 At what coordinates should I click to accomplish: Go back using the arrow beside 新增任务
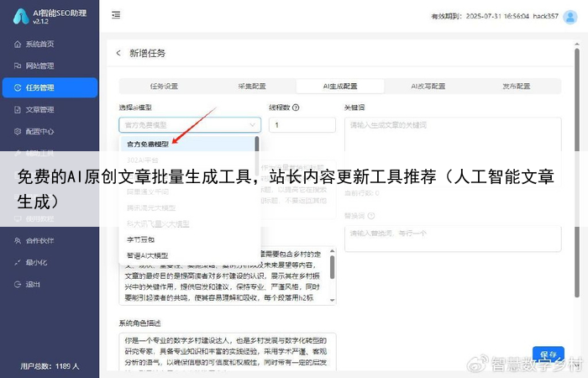pos(118,53)
